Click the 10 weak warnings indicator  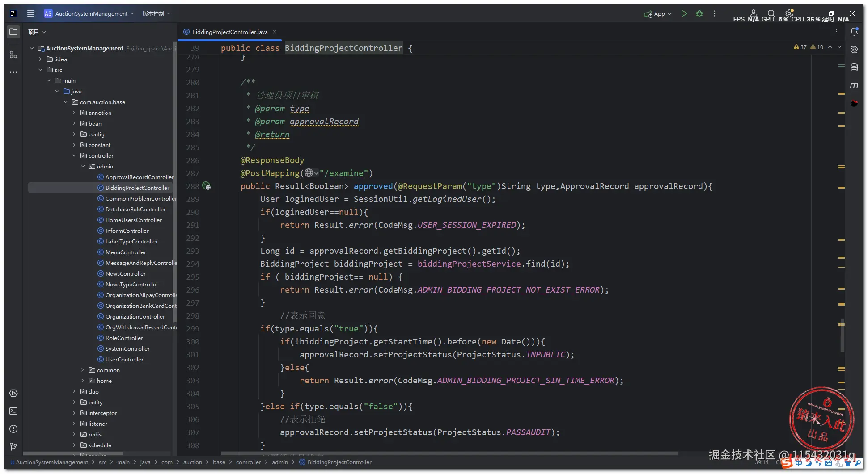click(817, 47)
